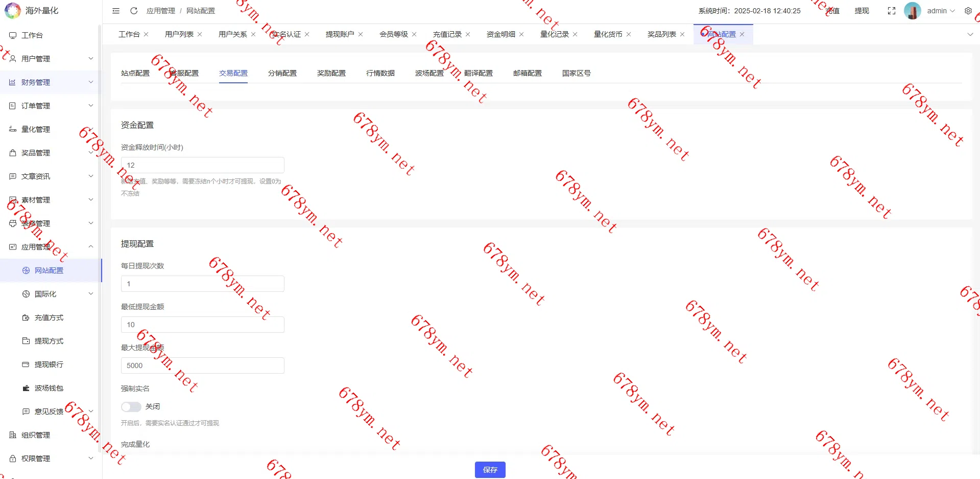Viewport: 980px width, 479px height.
Task: Click the refresh page icon
Action: tap(134, 11)
